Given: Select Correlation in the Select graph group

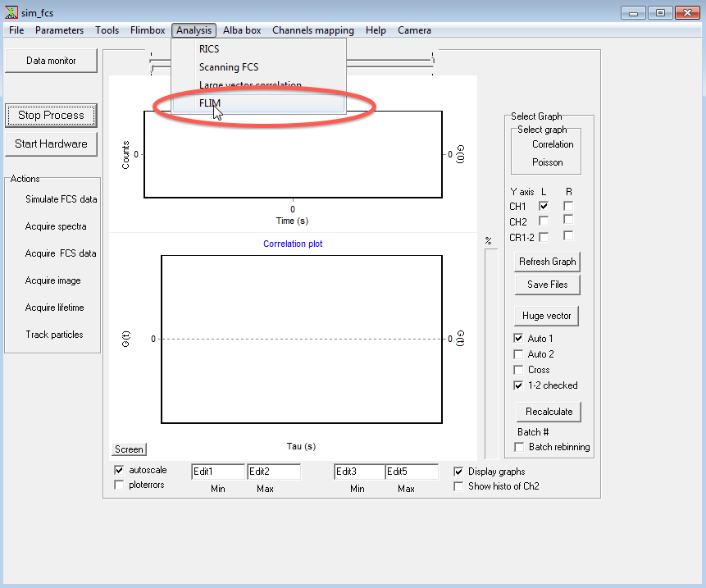Looking at the screenshot, I should [553, 144].
